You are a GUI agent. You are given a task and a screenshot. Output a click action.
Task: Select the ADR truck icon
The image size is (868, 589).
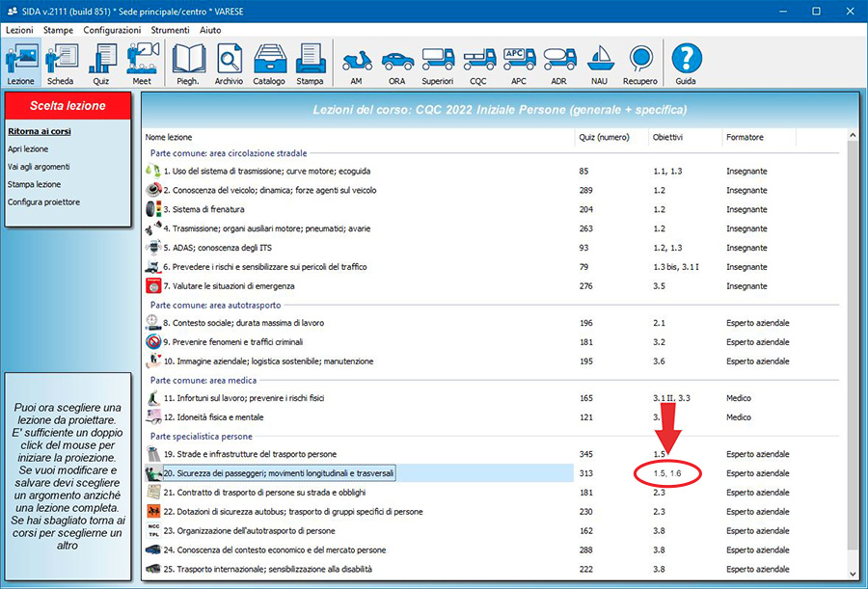[559, 64]
